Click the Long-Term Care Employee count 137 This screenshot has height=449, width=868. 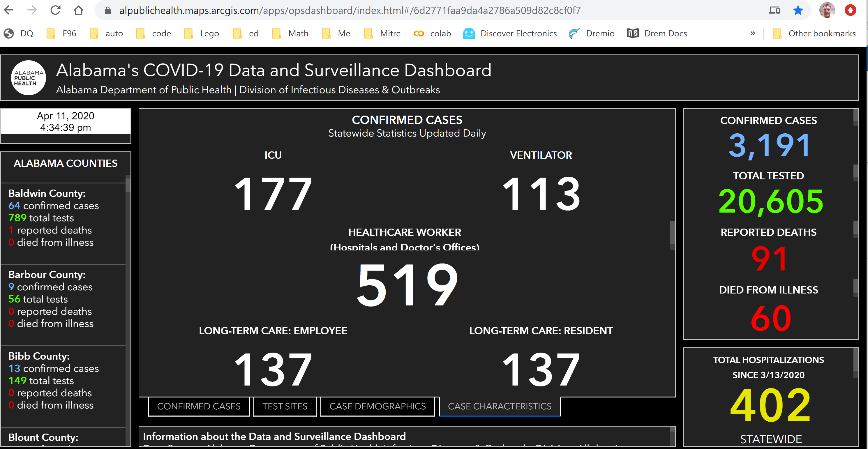coord(273,369)
